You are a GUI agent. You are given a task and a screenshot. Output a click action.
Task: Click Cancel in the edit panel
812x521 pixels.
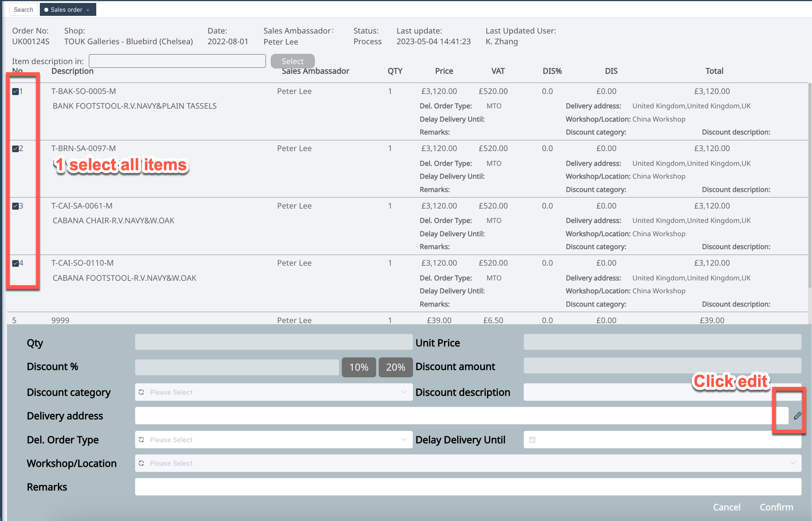click(x=726, y=507)
